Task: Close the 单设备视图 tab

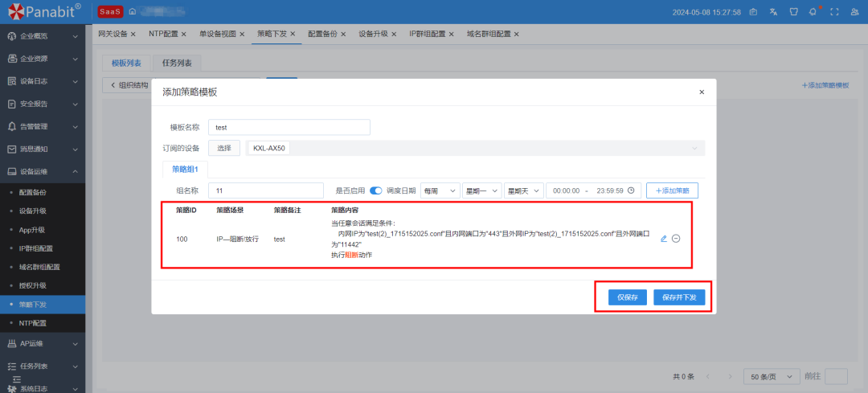Action: [x=242, y=34]
